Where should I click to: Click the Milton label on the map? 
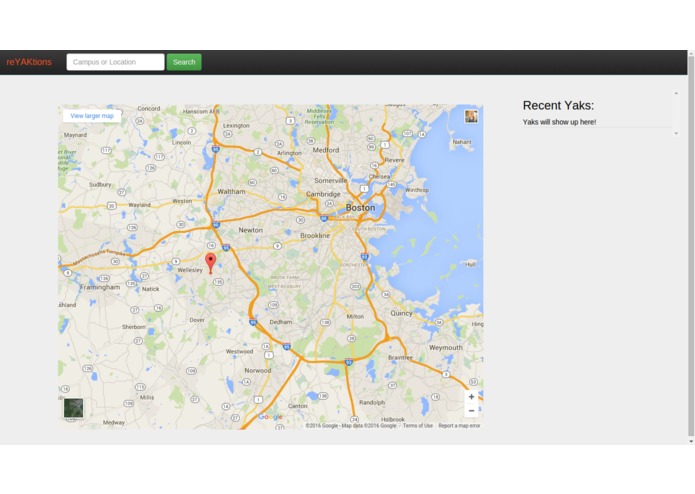(355, 316)
